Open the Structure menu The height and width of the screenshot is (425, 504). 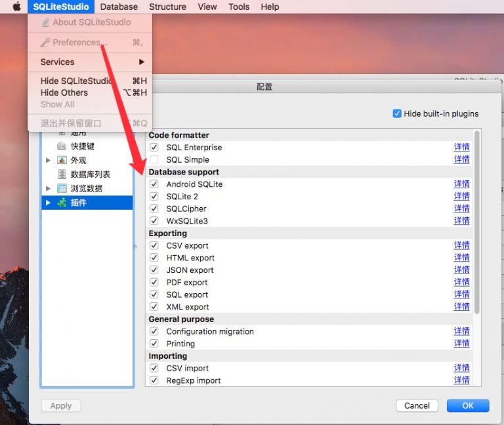pos(167,7)
